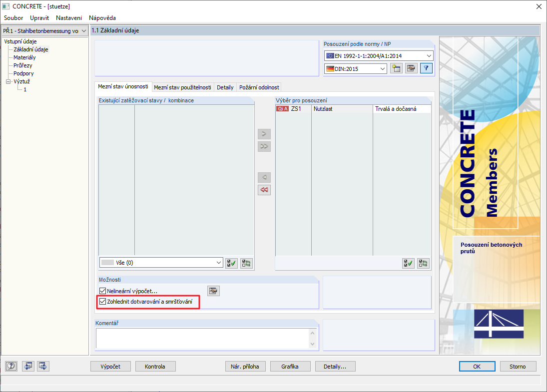Click the CONCRETE application icon in title bar

[x=6, y=6]
